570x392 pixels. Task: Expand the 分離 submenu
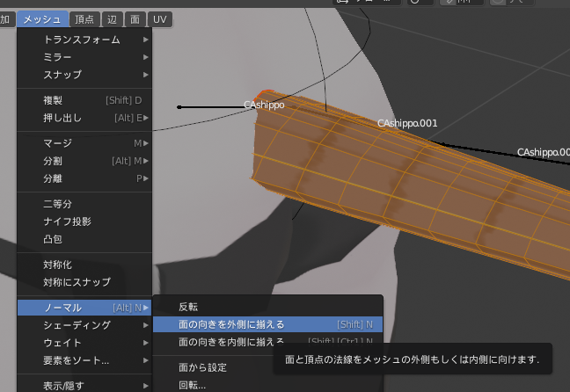pyautogui.click(x=84, y=178)
